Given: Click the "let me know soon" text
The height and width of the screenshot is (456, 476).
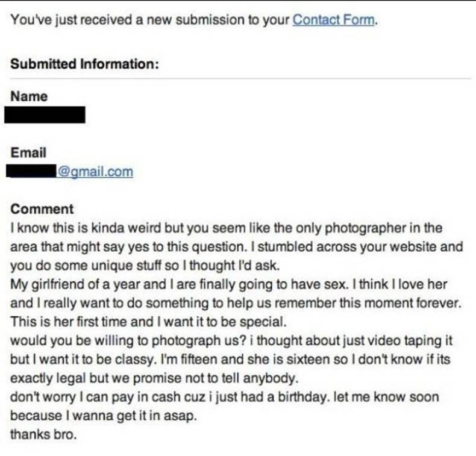Looking at the screenshot, I should click(386, 397).
